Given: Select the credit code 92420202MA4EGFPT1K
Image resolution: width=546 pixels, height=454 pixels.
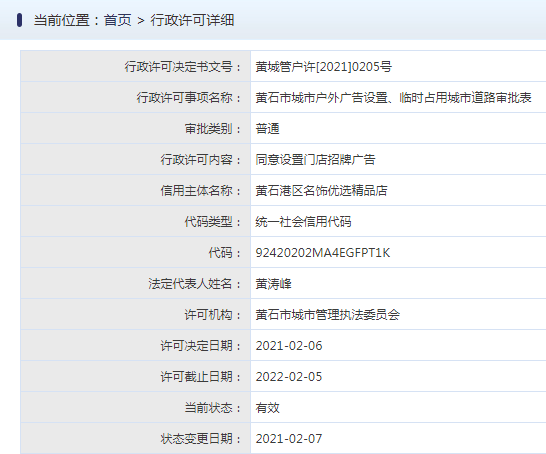Looking at the screenshot, I should [323, 252].
